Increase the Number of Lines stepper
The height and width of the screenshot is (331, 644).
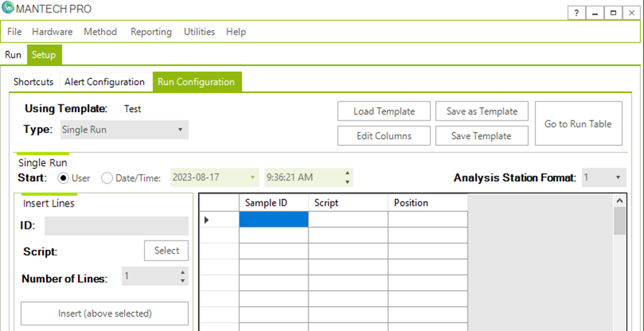pyautogui.click(x=182, y=273)
